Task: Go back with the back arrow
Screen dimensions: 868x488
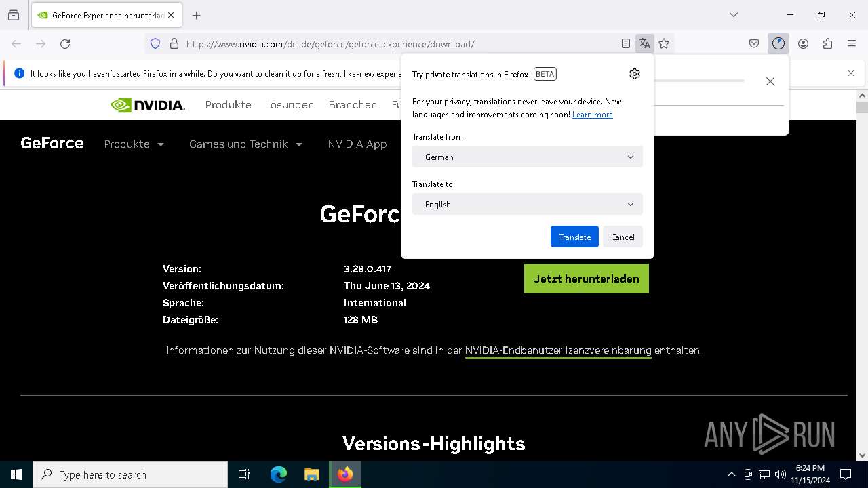Action: tap(16, 43)
